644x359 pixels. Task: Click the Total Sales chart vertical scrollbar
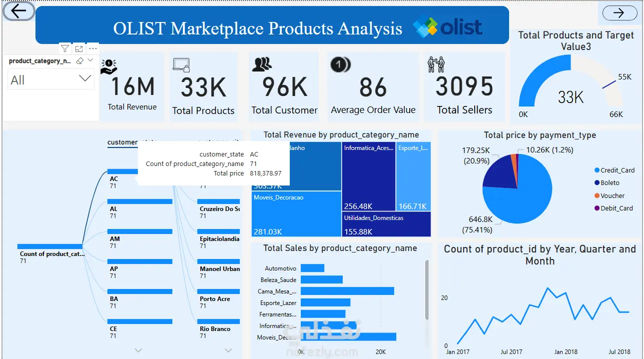pyautogui.click(x=427, y=289)
